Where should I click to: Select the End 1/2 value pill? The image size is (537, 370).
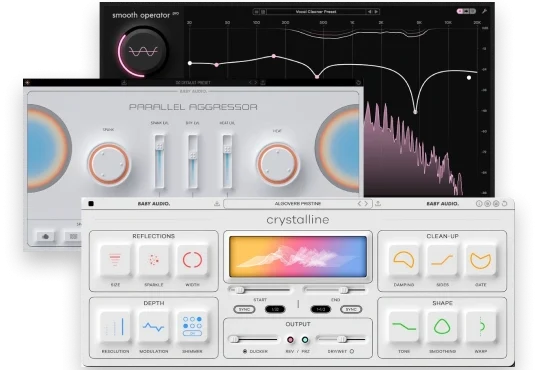[321, 309]
